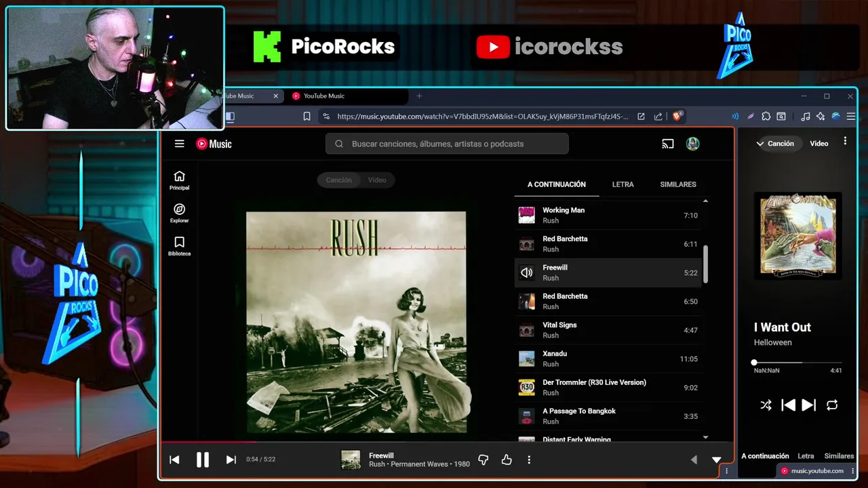Click the cast to device icon
This screenshot has height=488, width=868.
tap(668, 144)
